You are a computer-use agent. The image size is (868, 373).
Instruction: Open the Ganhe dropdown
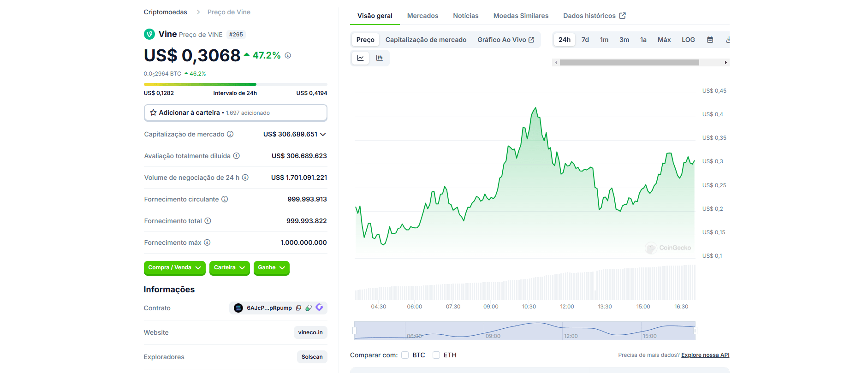[x=271, y=268]
